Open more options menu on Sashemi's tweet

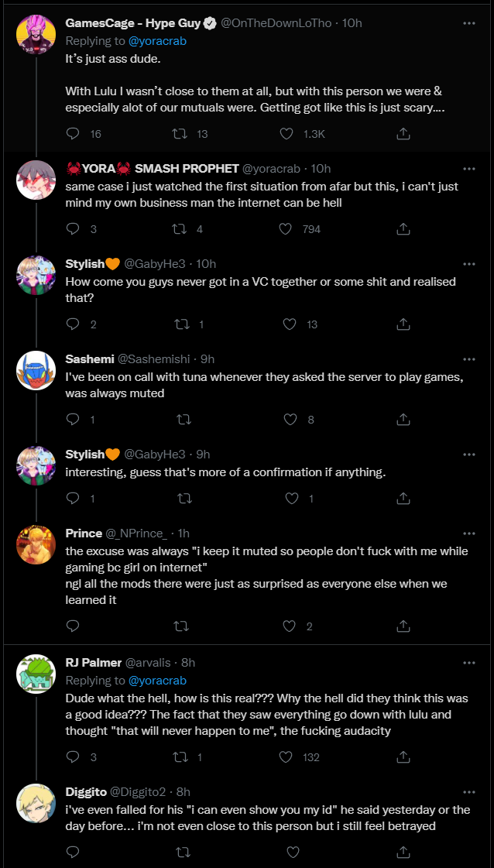pos(469,359)
